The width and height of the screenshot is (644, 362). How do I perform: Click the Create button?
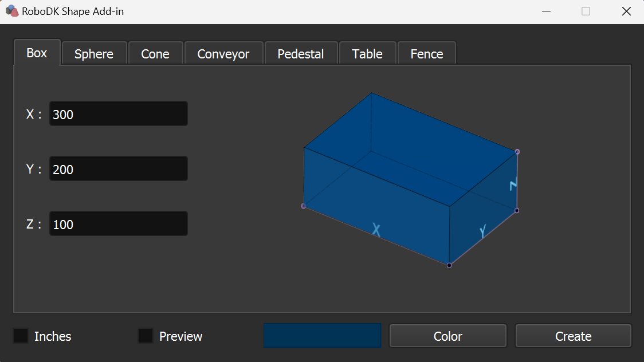tap(573, 336)
